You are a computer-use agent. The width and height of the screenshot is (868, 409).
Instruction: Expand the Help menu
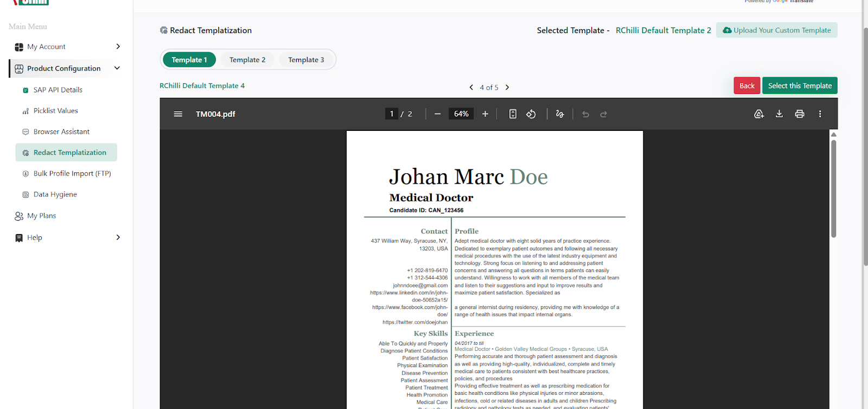(x=118, y=237)
